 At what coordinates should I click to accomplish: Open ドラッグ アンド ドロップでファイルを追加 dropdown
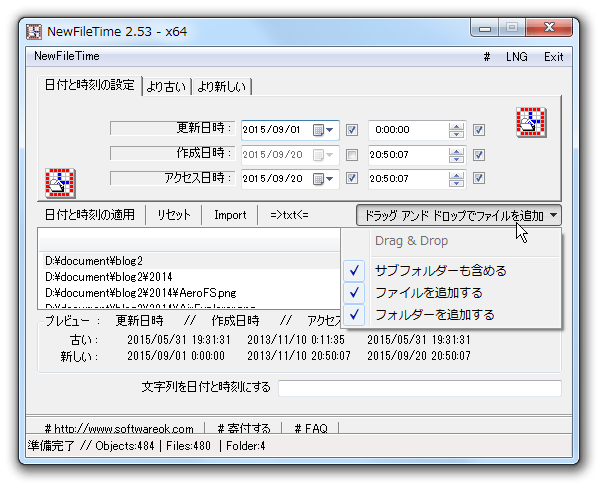(x=459, y=215)
